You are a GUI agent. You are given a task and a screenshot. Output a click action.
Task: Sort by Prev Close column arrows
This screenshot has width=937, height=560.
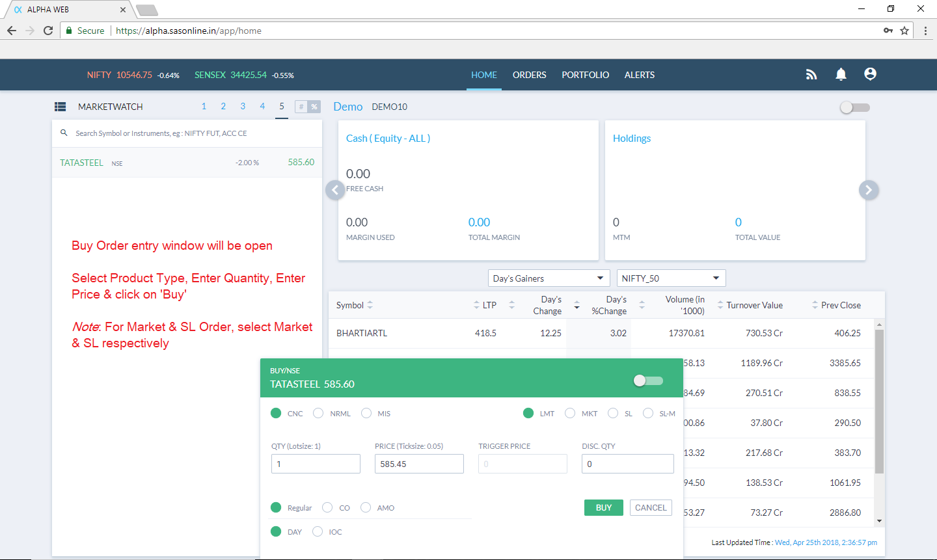(x=815, y=305)
